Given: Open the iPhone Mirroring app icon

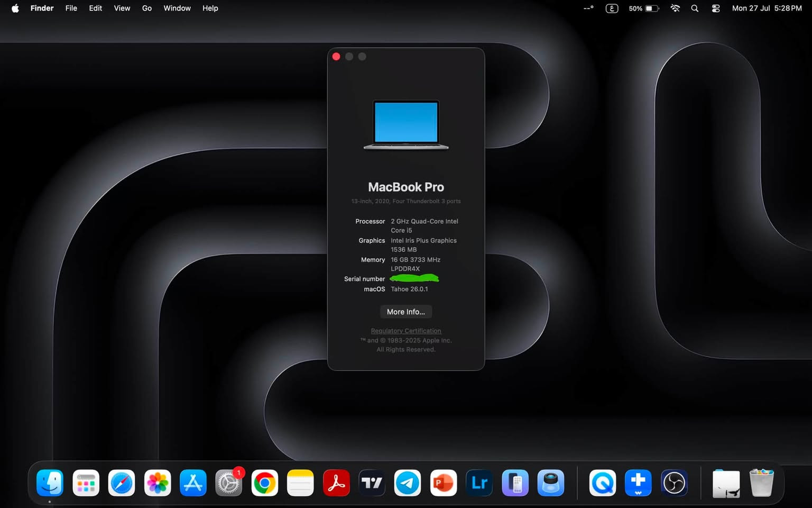Looking at the screenshot, I should point(515,483).
